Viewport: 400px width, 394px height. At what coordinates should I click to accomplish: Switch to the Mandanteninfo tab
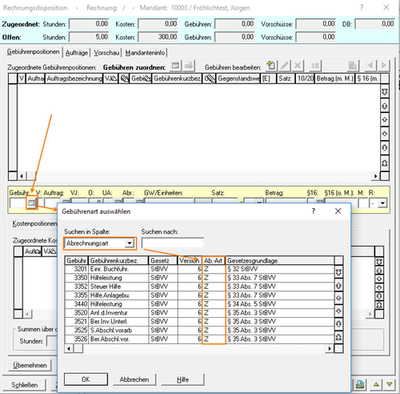click(x=145, y=53)
